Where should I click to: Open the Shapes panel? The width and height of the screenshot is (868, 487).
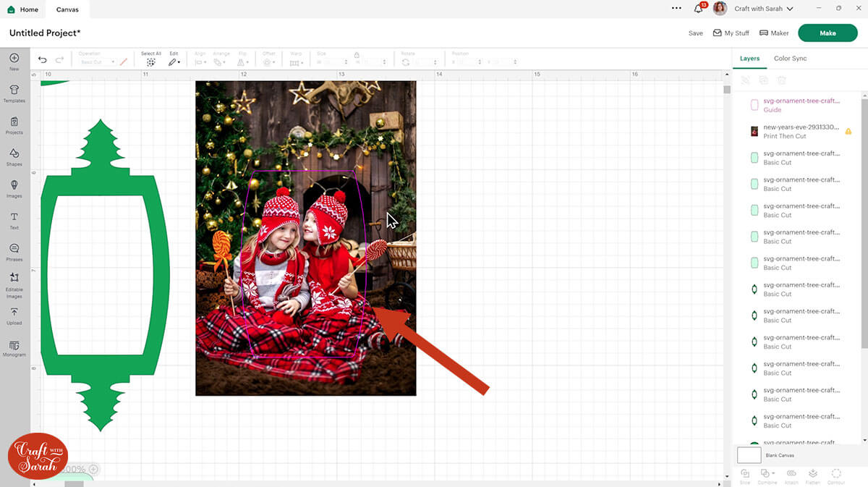pyautogui.click(x=14, y=156)
